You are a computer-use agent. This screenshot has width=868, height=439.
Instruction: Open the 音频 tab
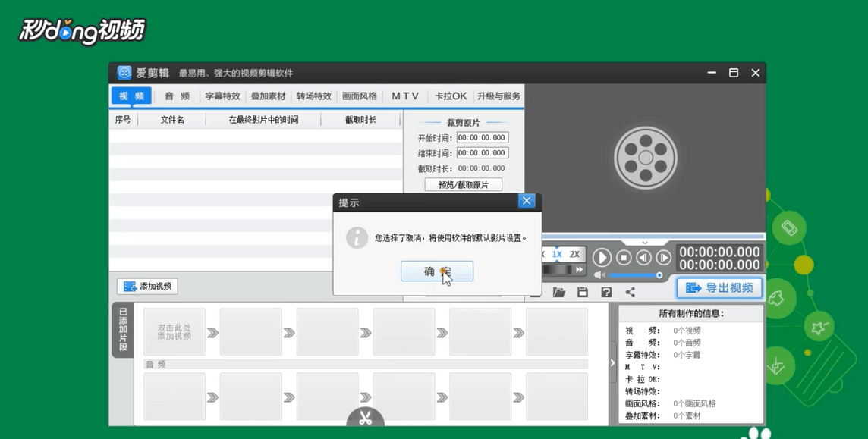coord(177,96)
